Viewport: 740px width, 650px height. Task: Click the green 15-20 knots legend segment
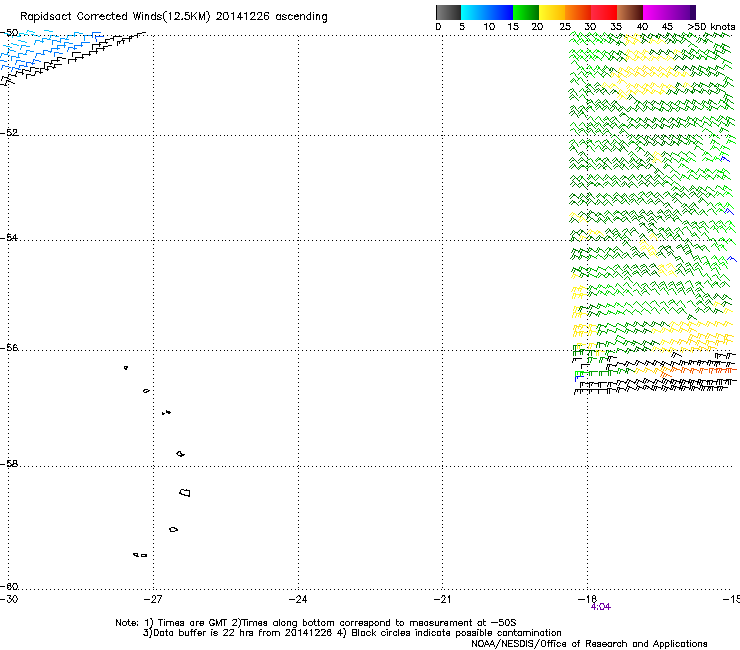[526, 12]
